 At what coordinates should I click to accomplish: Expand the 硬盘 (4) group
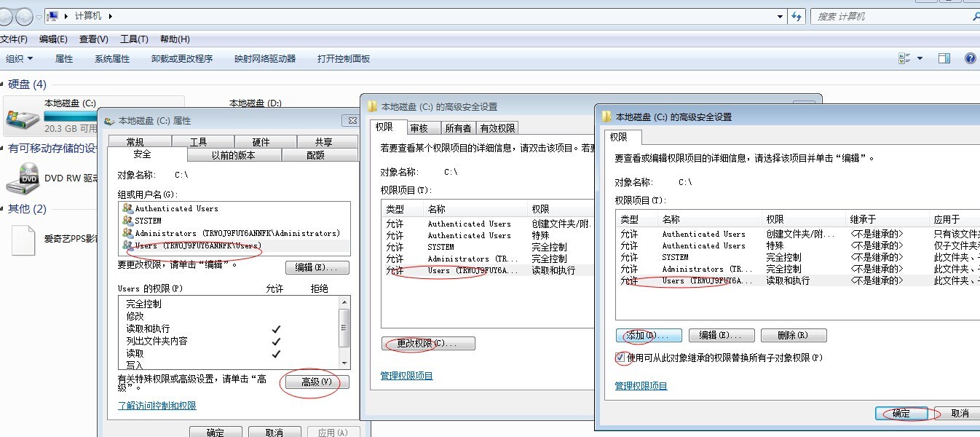click(27, 84)
